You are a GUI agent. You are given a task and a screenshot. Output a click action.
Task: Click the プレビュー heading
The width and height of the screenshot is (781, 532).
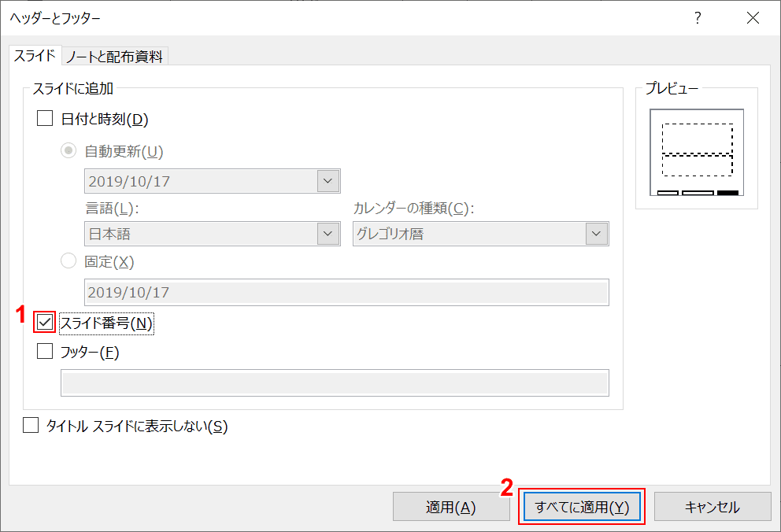click(672, 89)
